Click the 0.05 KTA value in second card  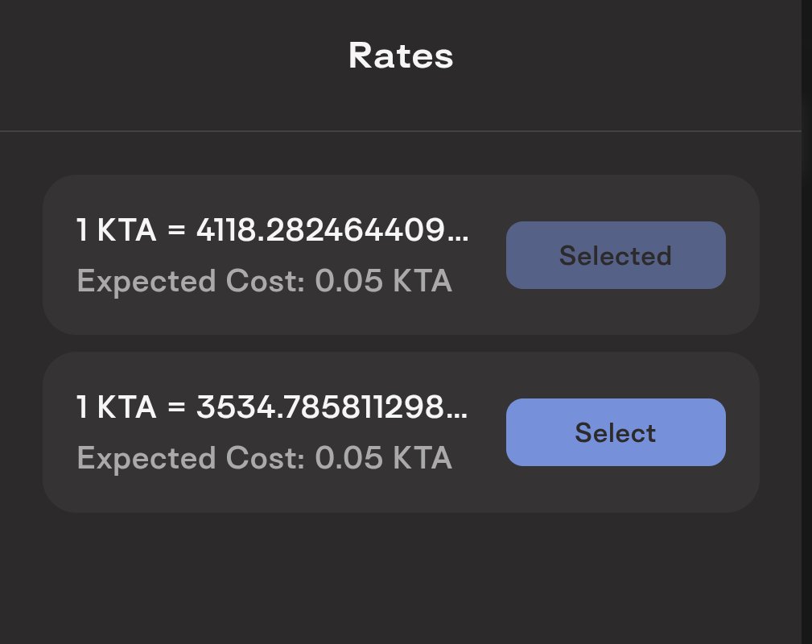point(383,457)
